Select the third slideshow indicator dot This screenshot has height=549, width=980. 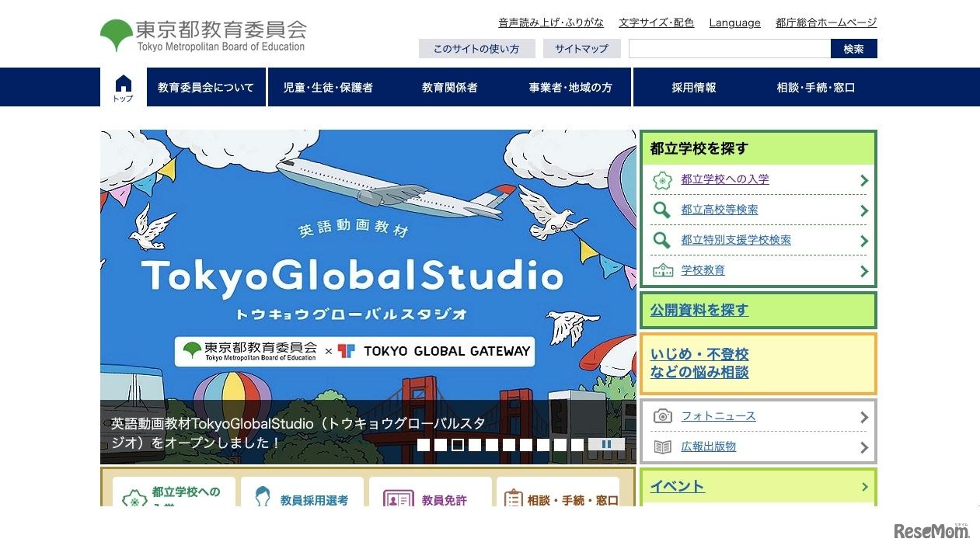point(458,444)
